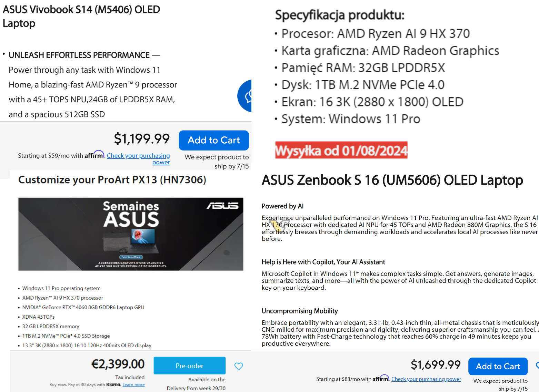Open the blue chat support bubble
This screenshot has height=392, width=539.
pyautogui.click(x=246, y=96)
